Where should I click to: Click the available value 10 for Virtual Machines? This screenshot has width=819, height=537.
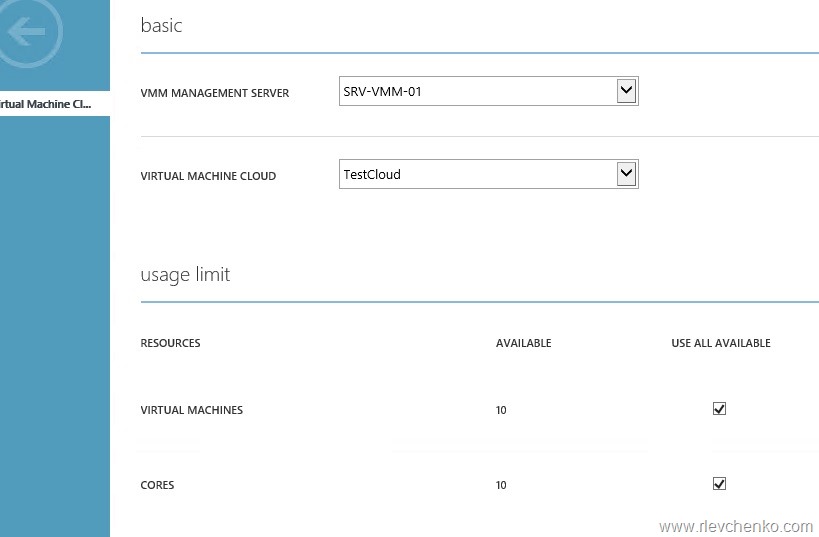tap(501, 410)
